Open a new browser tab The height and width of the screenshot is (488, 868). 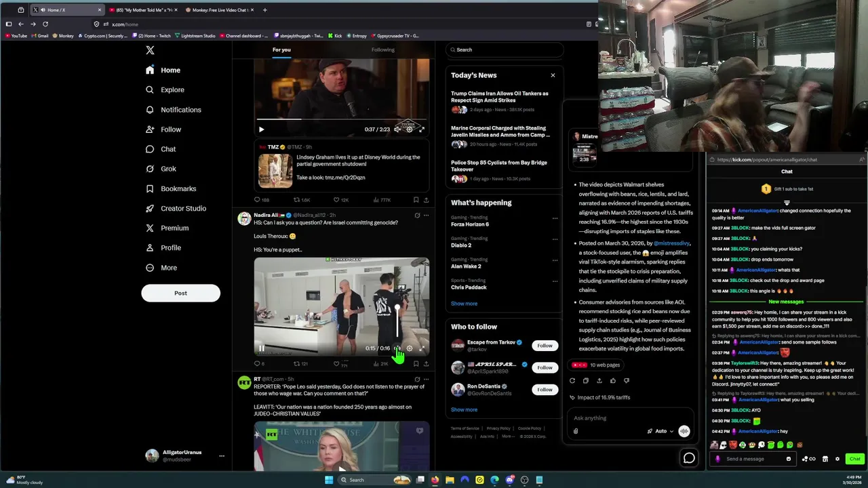click(265, 10)
